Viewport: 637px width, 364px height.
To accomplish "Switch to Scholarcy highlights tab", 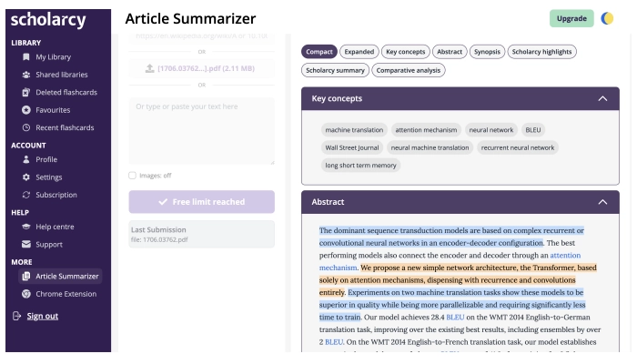I will pos(542,52).
